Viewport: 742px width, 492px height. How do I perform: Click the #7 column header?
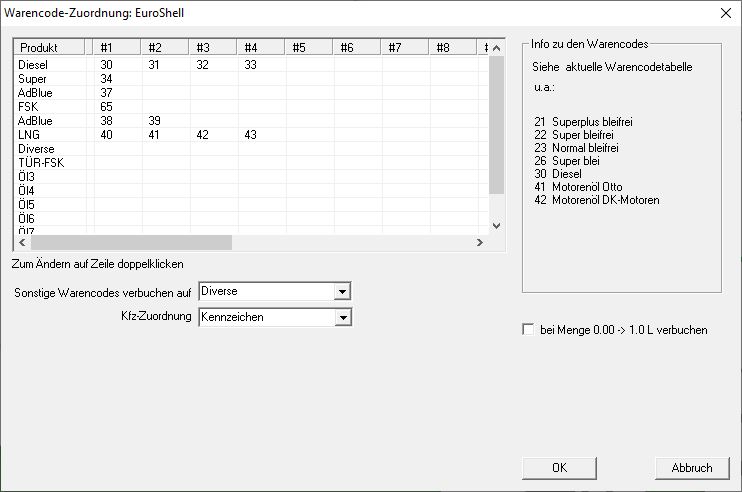pos(405,47)
